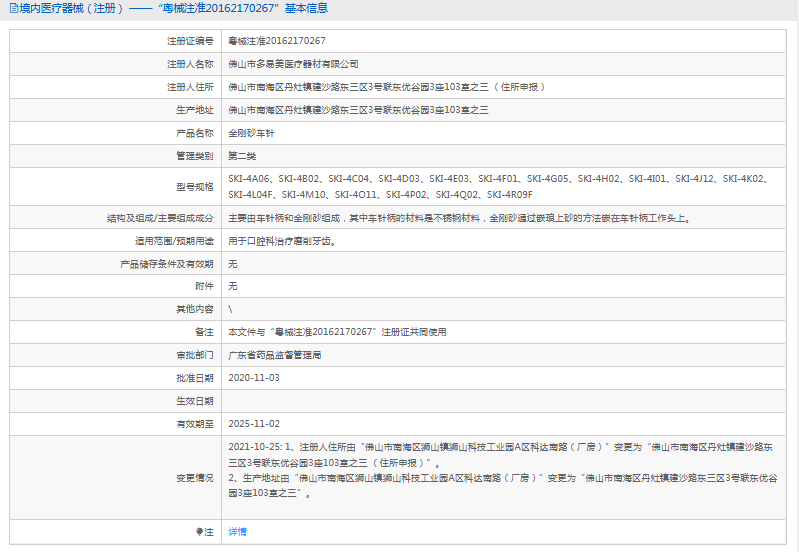The width and height of the screenshot is (799, 552).
Task: Click the 注册人住所 label cell
Action: coord(116,87)
